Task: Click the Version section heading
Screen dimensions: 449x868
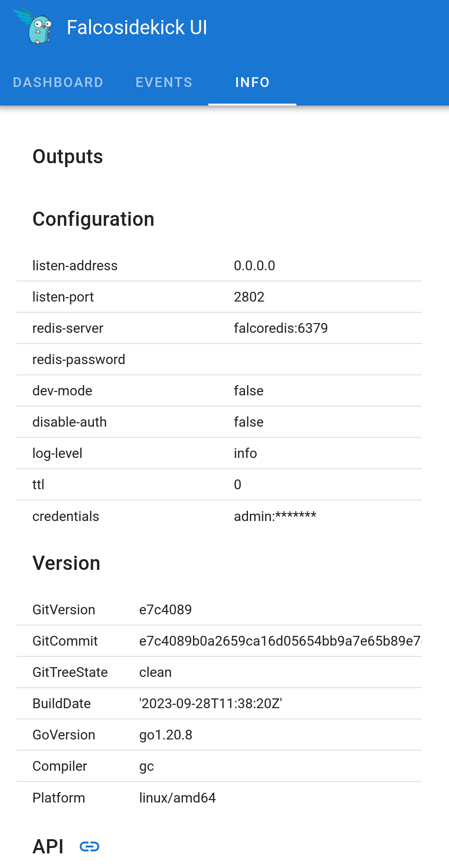Action: pos(66,563)
